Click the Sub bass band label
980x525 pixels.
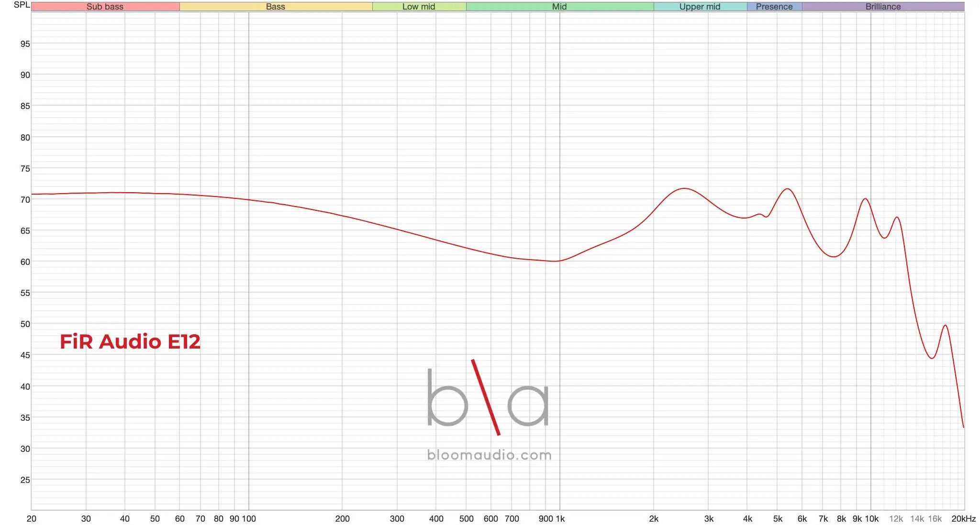coord(105,7)
